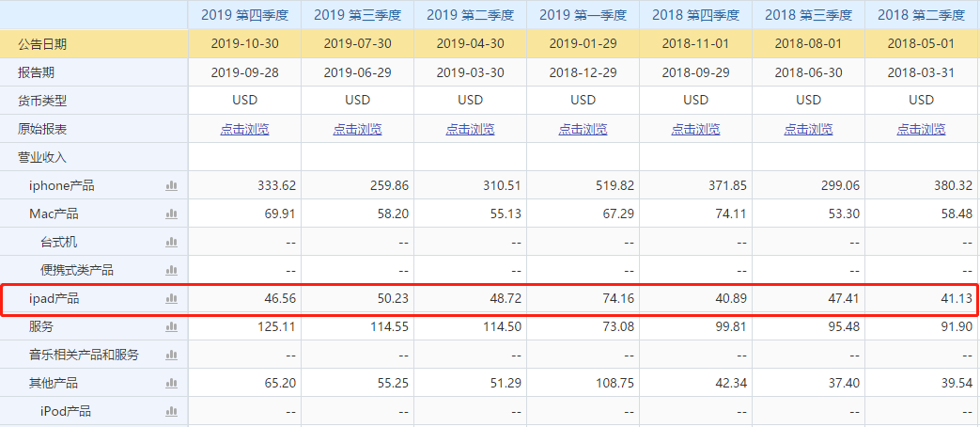Screen dimensions: 980x427
Task: Click iphone revenue value 259.86
Action: pyautogui.click(x=389, y=185)
